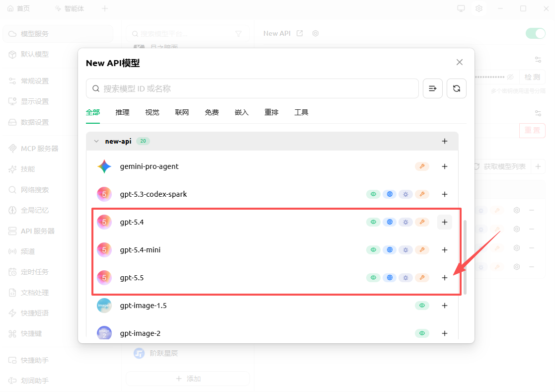Select the gpt-image-2 model name
555x392 pixels.
140,333
